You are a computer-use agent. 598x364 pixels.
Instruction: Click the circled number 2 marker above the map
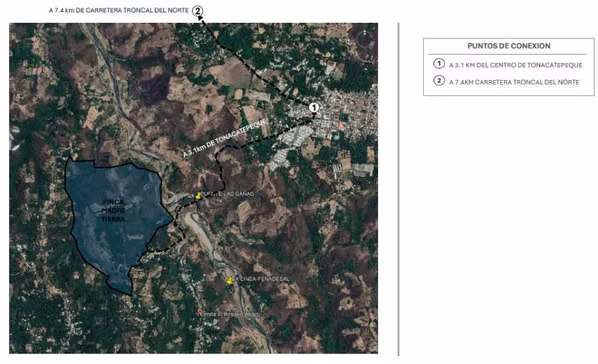coord(198,11)
